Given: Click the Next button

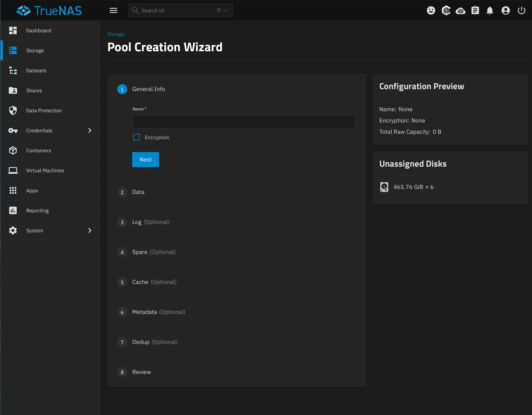Looking at the screenshot, I should click(146, 159).
